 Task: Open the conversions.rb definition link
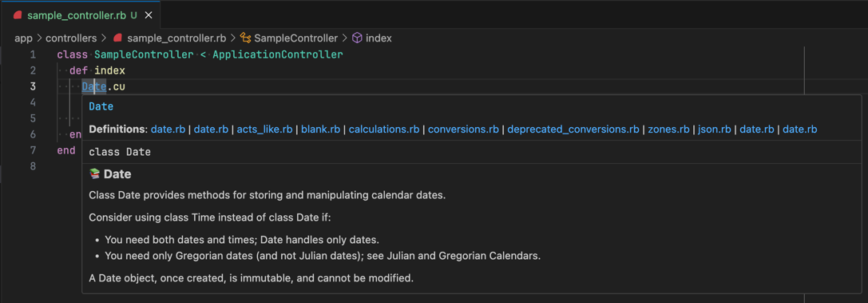tap(463, 129)
